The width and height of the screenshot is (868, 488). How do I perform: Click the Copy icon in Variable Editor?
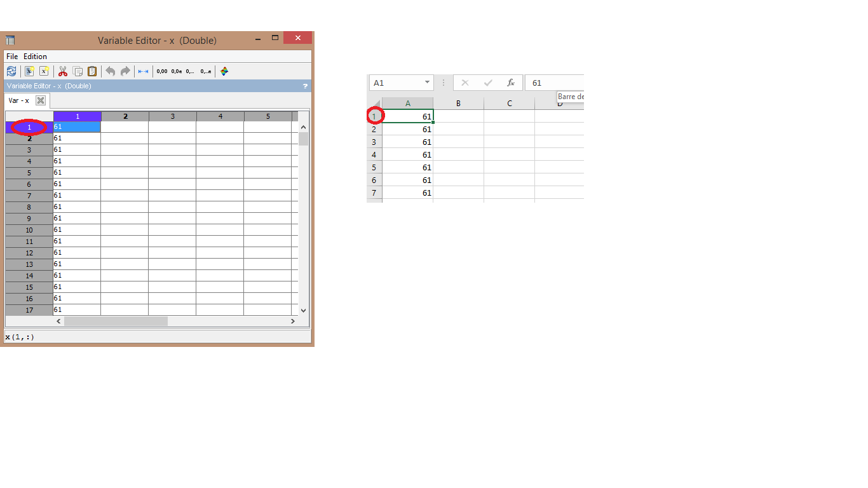click(x=78, y=71)
